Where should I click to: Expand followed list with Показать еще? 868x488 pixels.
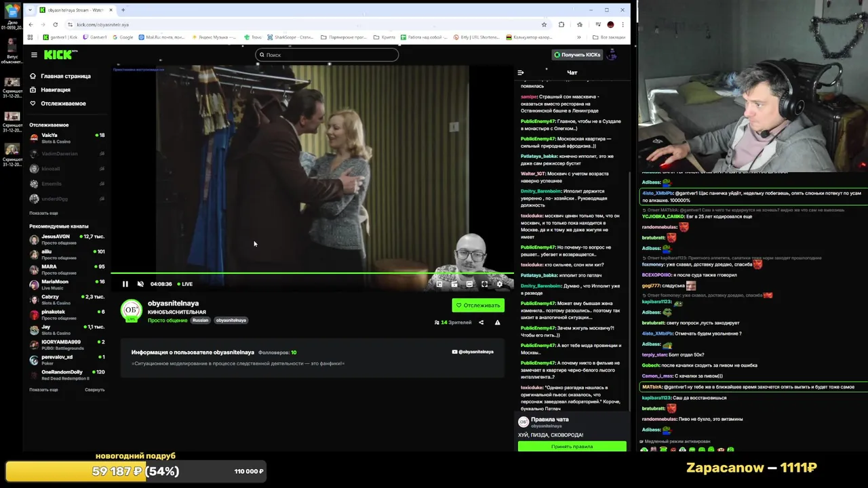point(43,213)
